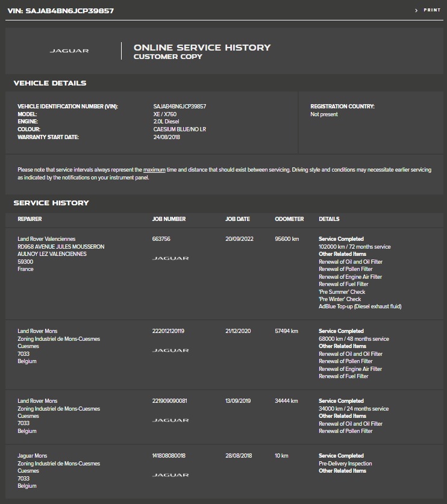Screen dimensions: 447x504
Task: Click the ONLINE SERVICE HISTORY title
Action: pos(202,48)
